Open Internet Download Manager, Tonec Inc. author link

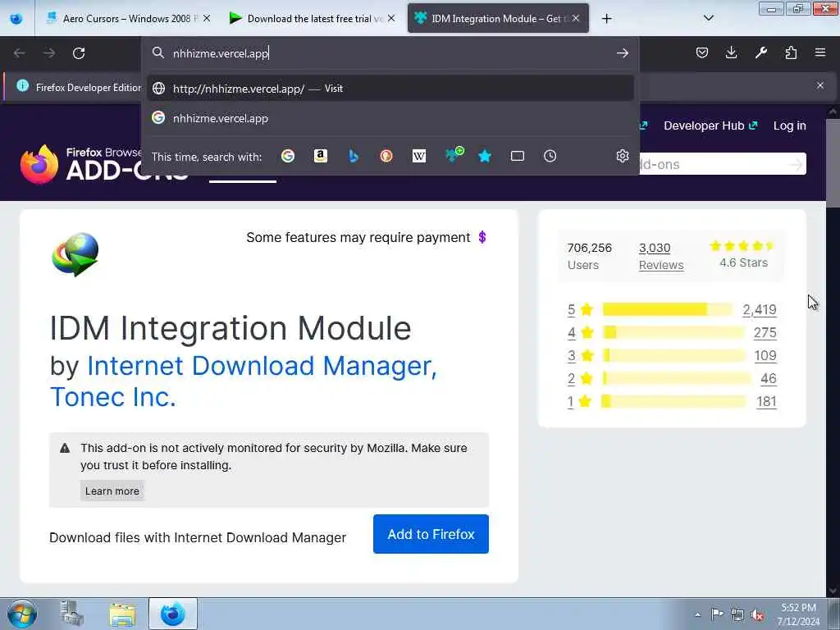(244, 381)
